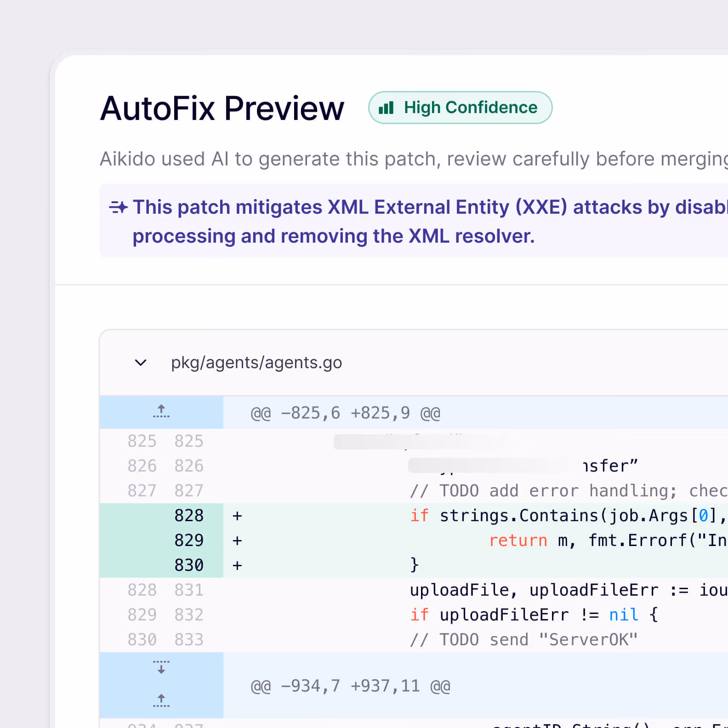Viewport: 728px width, 728px height.
Task: Click added line number 829
Action: pyautogui.click(x=189, y=540)
